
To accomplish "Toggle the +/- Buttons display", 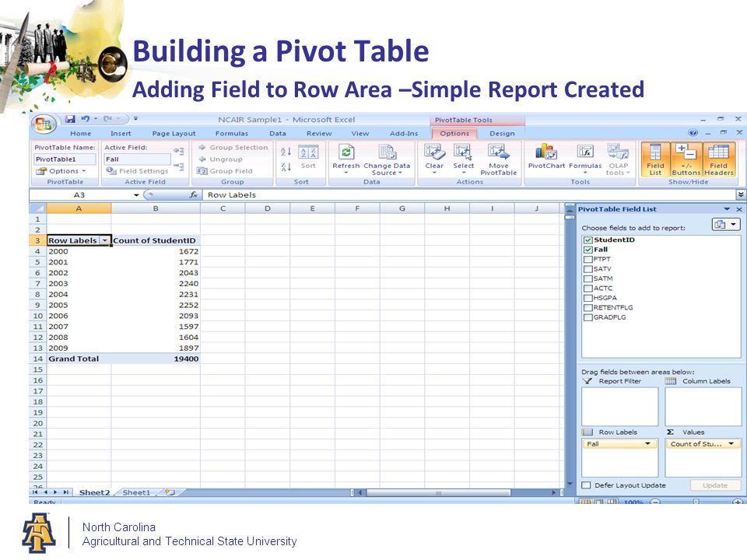I will click(x=686, y=159).
